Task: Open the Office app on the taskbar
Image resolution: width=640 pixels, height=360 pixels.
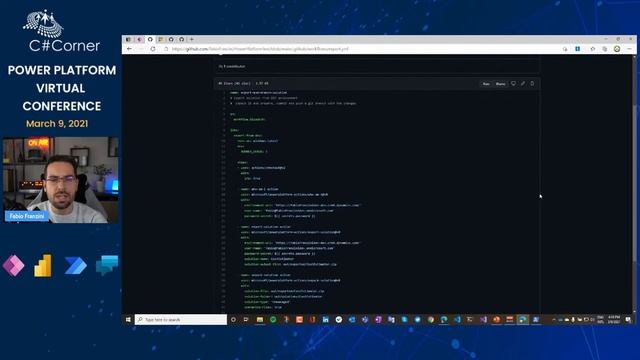Action: coord(312,320)
